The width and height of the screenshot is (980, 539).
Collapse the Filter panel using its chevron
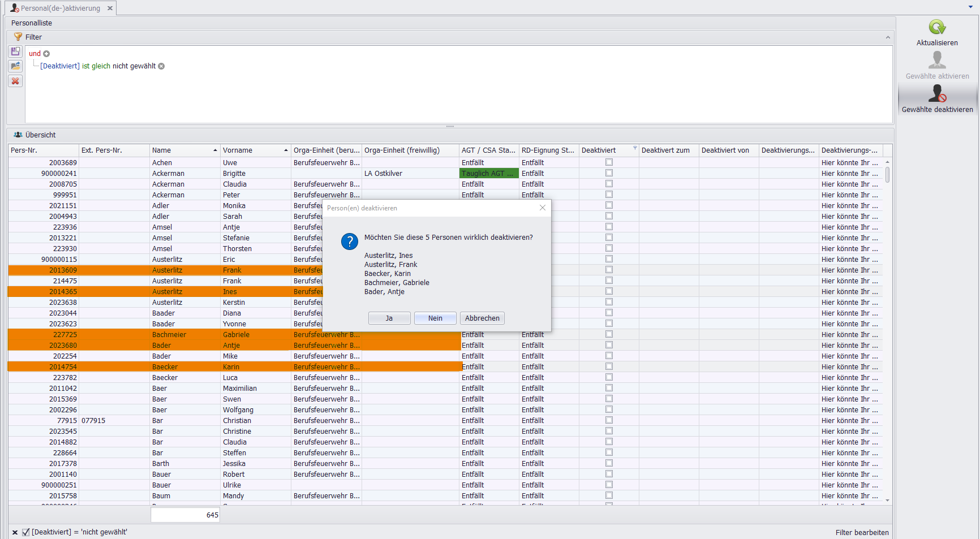[x=887, y=37]
